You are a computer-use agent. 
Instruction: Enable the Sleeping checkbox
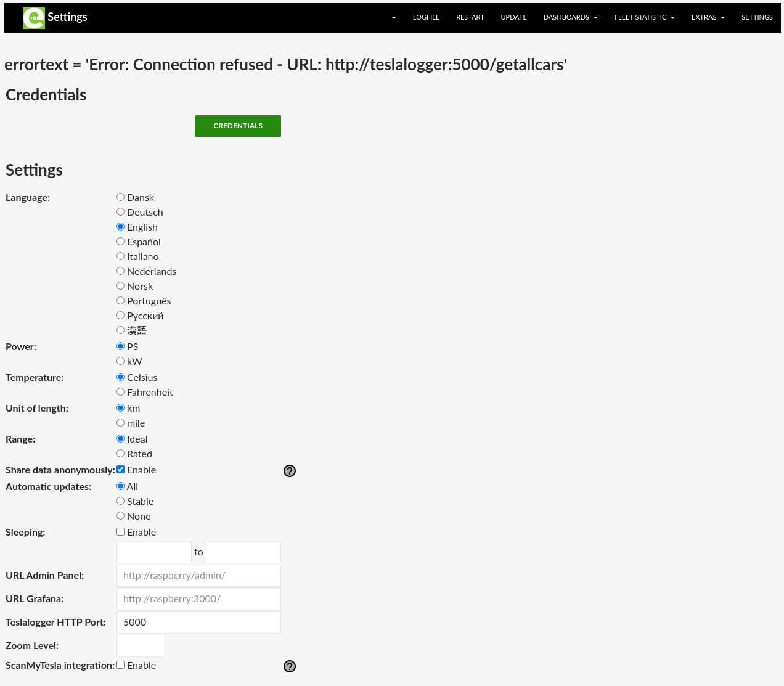point(121,532)
